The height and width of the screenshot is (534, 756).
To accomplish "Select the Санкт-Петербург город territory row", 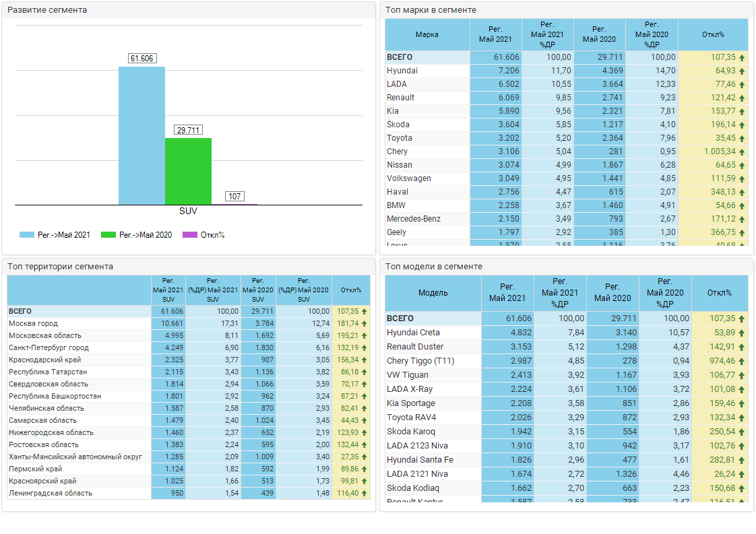I will tap(49, 348).
